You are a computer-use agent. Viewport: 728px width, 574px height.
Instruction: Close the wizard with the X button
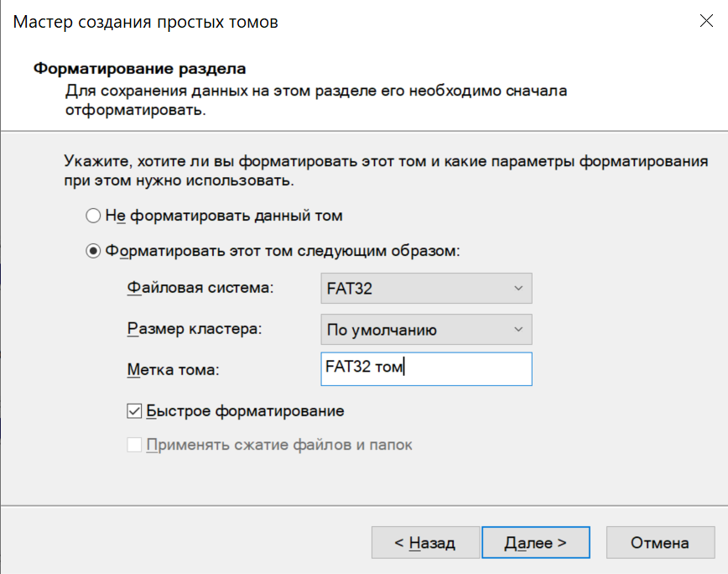tap(706, 23)
